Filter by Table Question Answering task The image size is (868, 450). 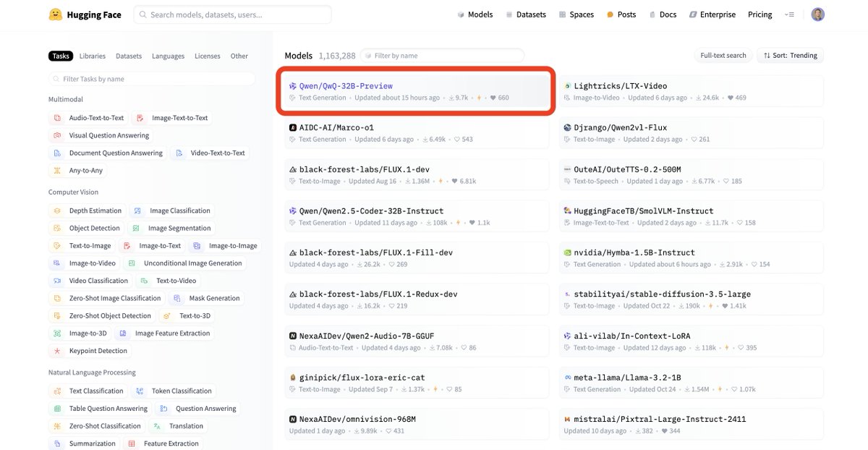(101, 409)
